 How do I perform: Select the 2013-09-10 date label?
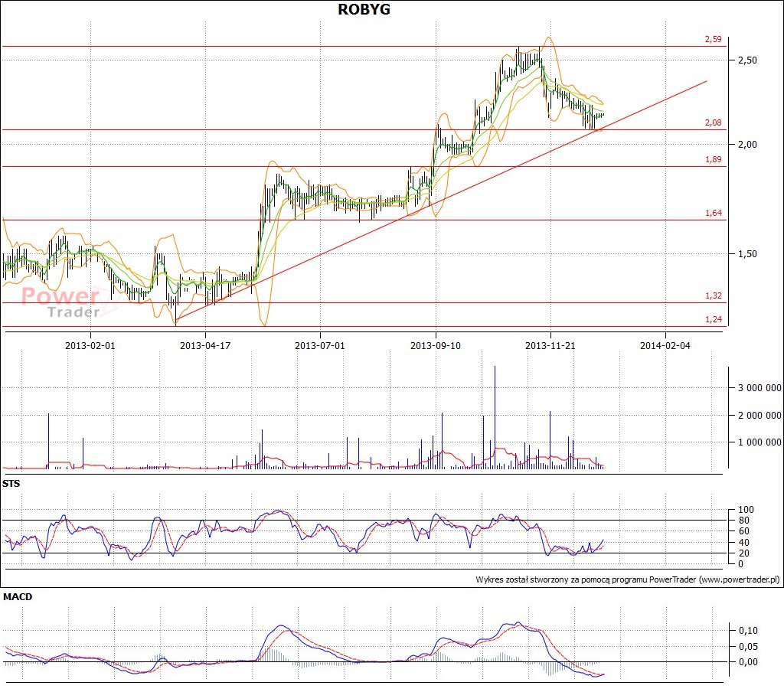coord(436,345)
